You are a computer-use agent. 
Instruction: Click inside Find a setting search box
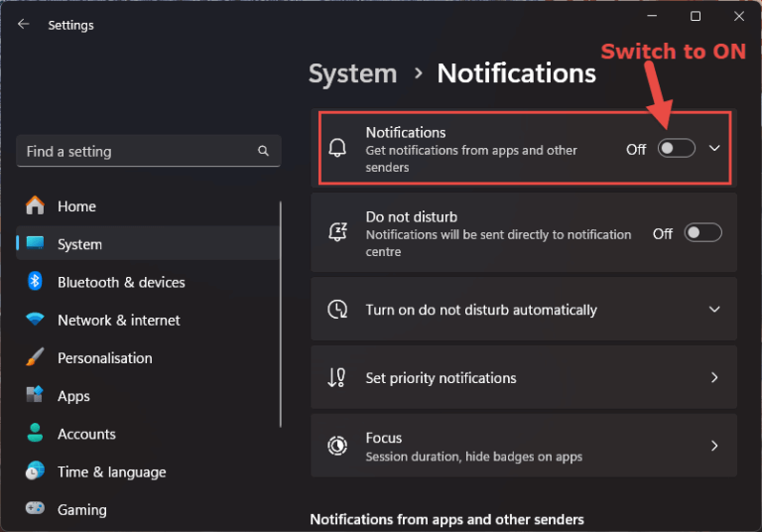point(148,151)
